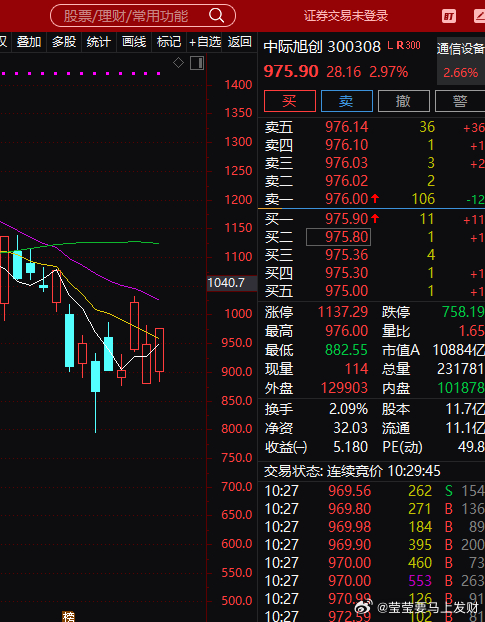
Task: Open the 统计 statistics tool
Action: [x=99, y=42]
